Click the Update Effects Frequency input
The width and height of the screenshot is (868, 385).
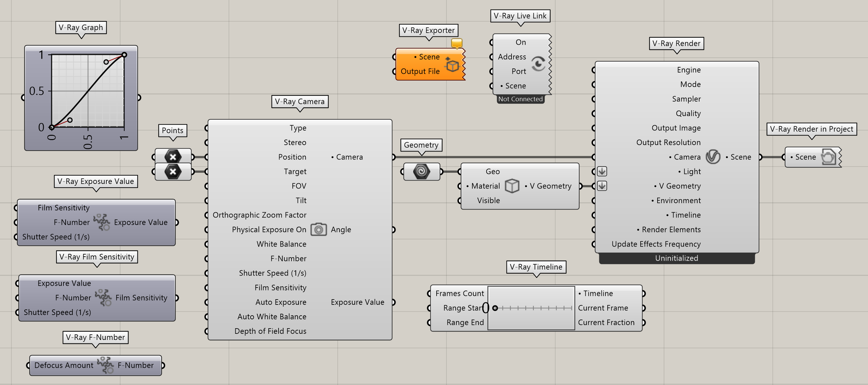point(656,244)
